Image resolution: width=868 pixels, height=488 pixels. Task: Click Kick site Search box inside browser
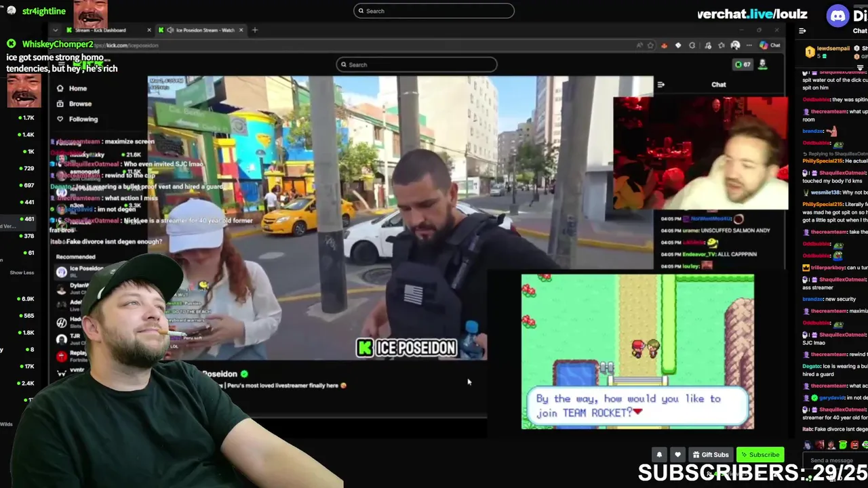416,64
